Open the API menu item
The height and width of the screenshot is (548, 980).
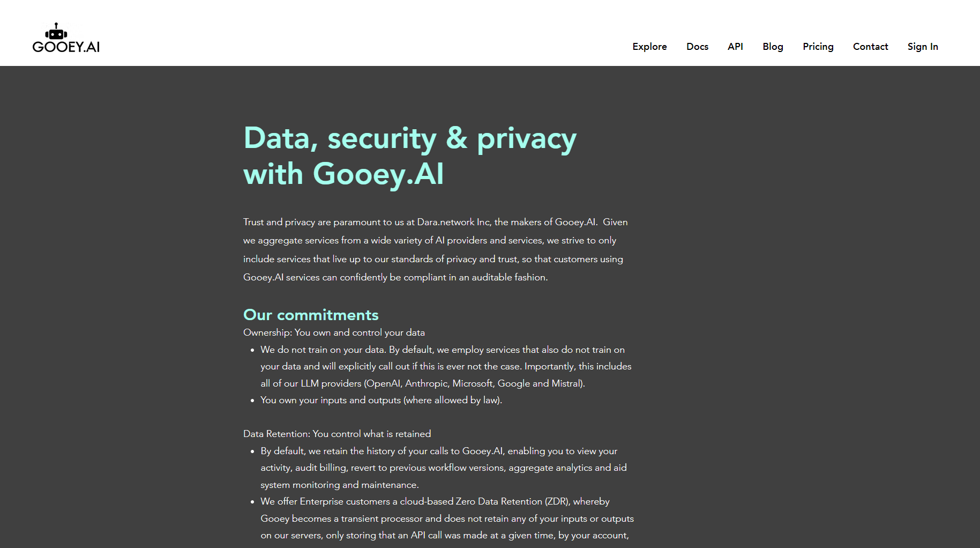pos(735,47)
